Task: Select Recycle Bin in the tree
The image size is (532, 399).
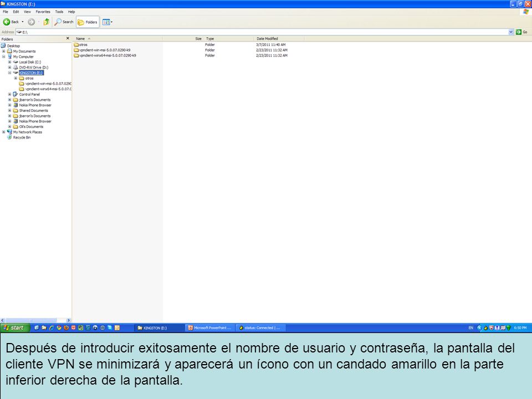Action: [22, 137]
